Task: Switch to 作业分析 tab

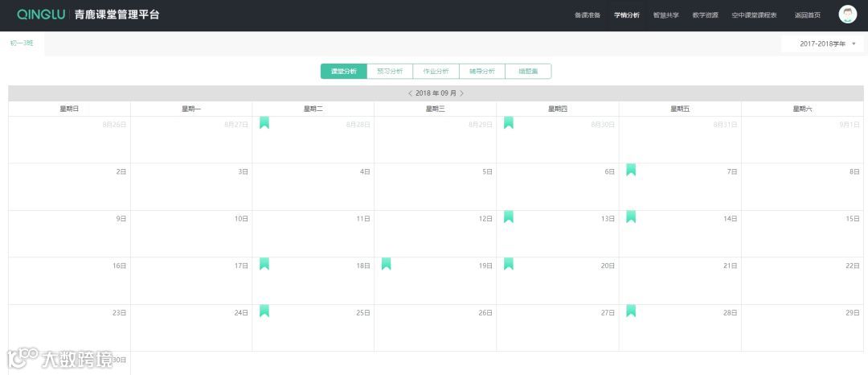Action: [436, 72]
